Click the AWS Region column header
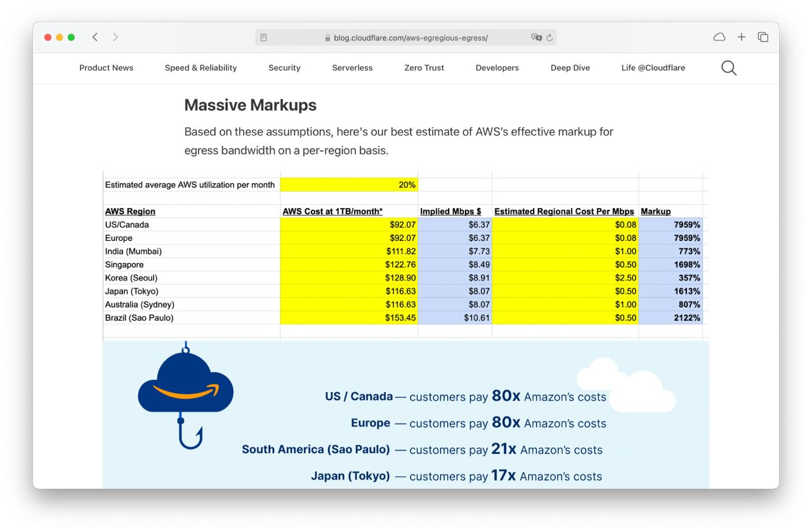The image size is (812, 532). (x=130, y=211)
